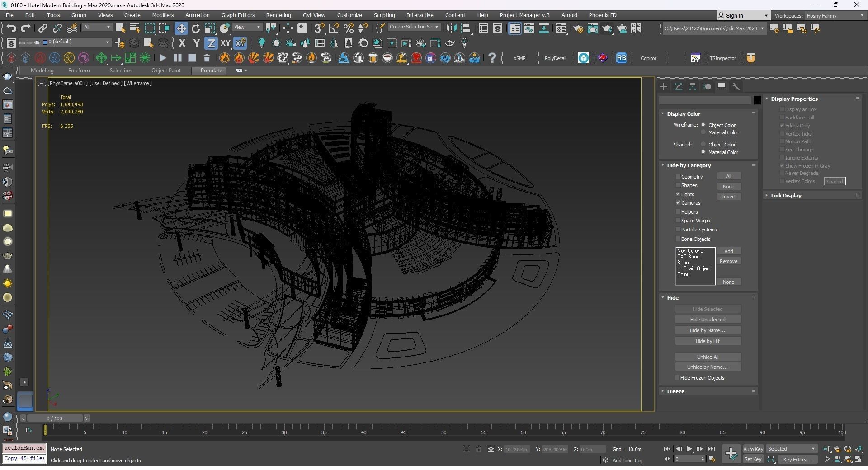Image resolution: width=868 pixels, height=470 pixels.
Task: Enable Hide Frozen Objects checkbox
Action: pos(677,377)
